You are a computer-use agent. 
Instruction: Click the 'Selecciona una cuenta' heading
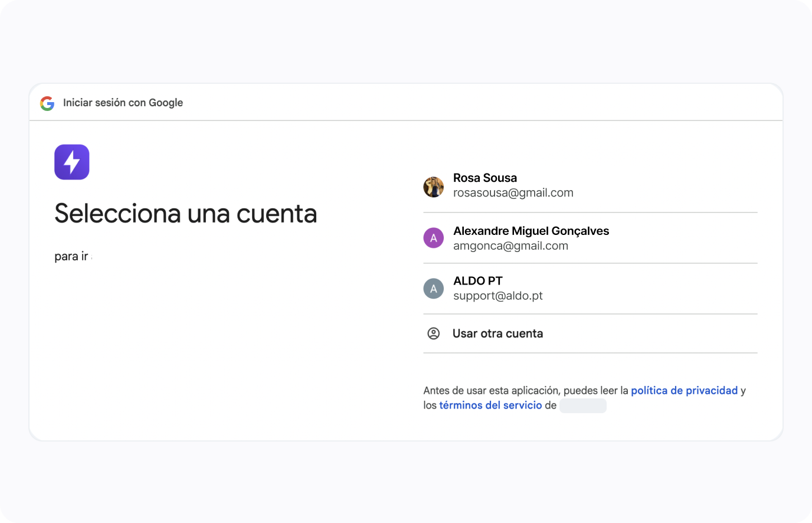point(185,214)
